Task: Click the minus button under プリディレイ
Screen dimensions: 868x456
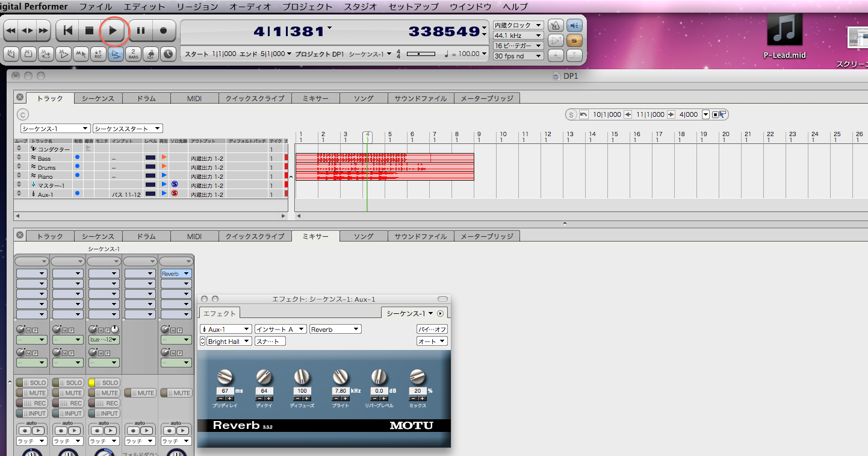Action: (x=220, y=399)
